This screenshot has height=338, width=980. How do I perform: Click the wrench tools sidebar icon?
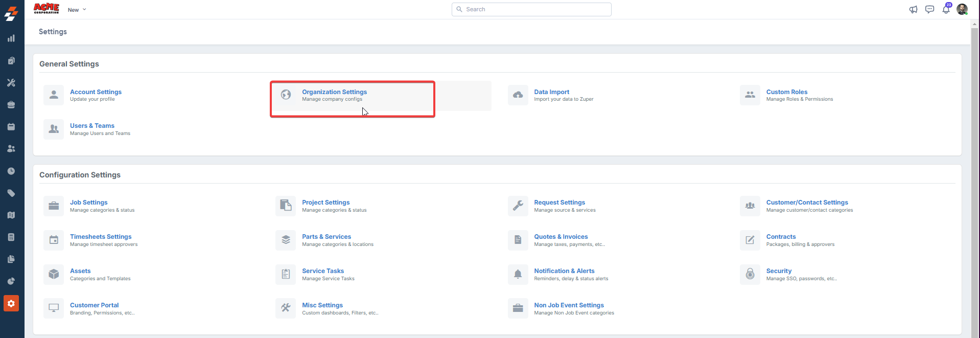(x=11, y=82)
